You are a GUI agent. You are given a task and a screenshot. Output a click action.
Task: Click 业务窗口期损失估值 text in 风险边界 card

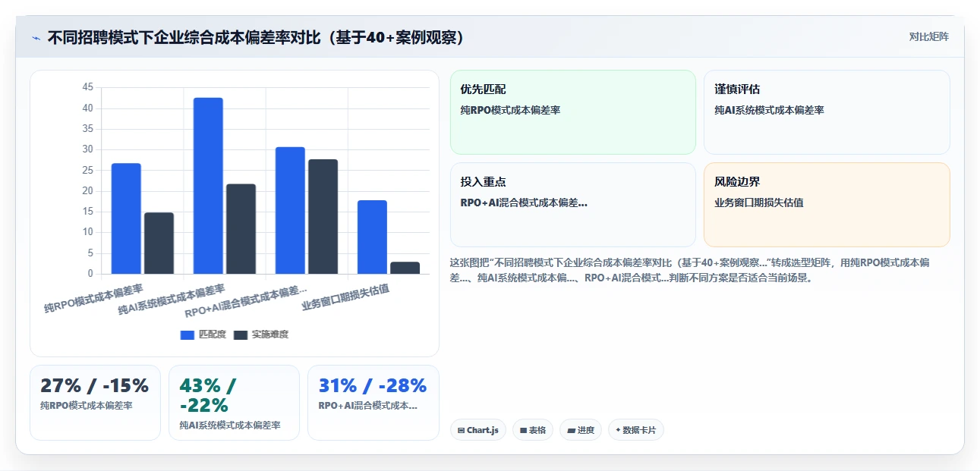point(759,203)
